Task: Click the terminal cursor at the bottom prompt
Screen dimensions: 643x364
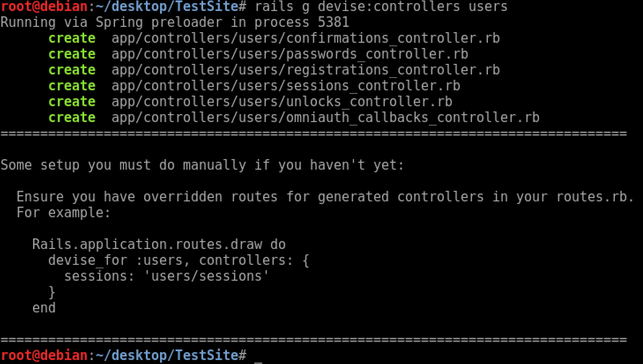Action: pyautogui.click(x=258, y=356)
